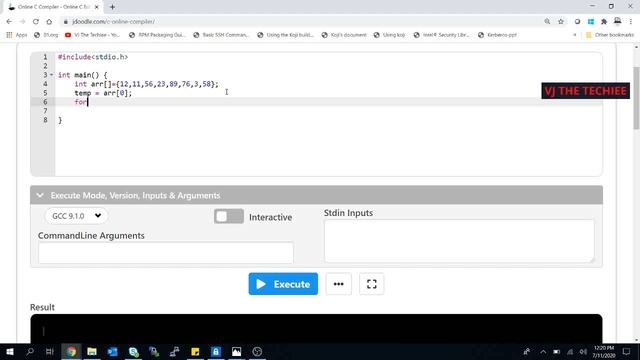Open the Chrome profile avatar
640x360 pixels.
(618, 21)
